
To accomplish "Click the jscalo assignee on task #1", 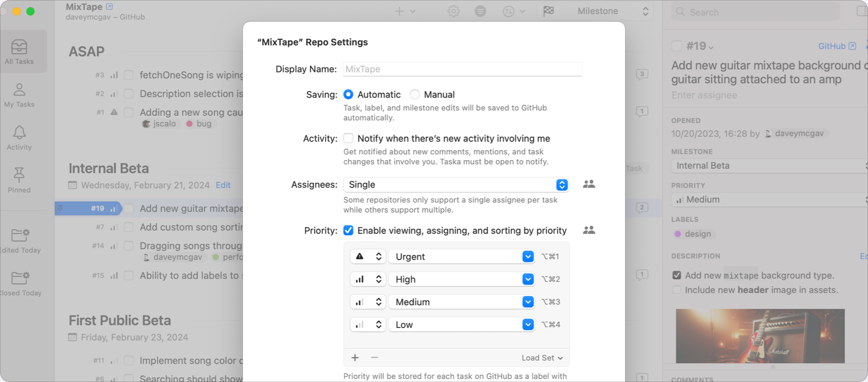I will [160, 124].
